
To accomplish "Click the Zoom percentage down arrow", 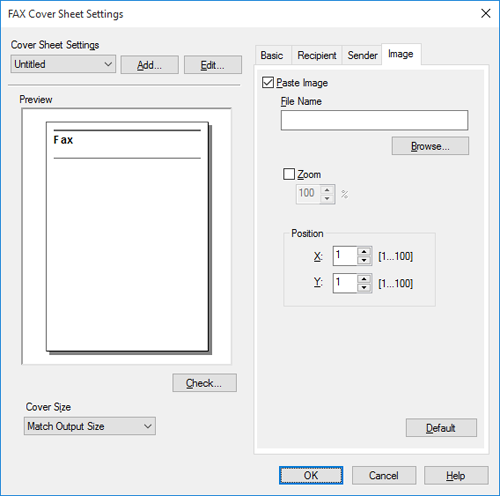I will click(327, 199).
